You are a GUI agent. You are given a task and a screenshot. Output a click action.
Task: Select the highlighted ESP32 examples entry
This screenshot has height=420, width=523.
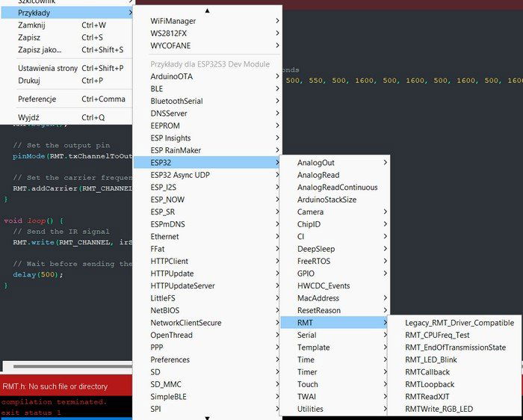click(x=207, y=163)
